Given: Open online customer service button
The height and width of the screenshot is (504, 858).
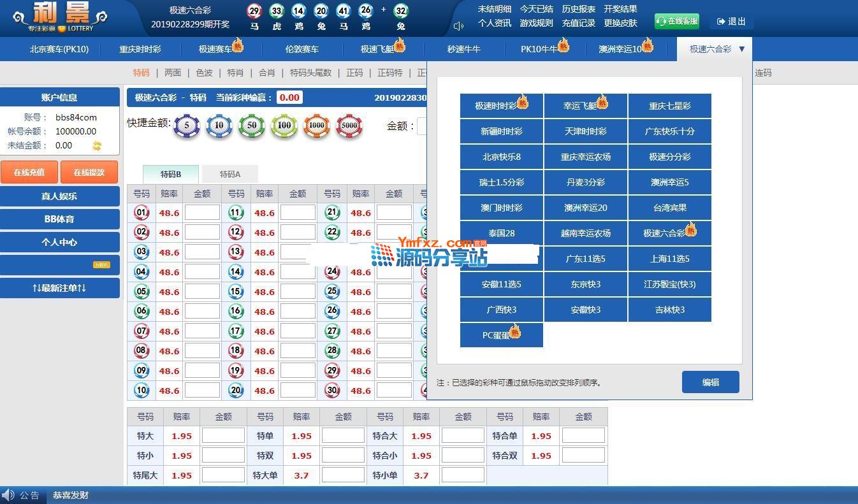Looking at the screenshot, I should (x=676, y=22).
